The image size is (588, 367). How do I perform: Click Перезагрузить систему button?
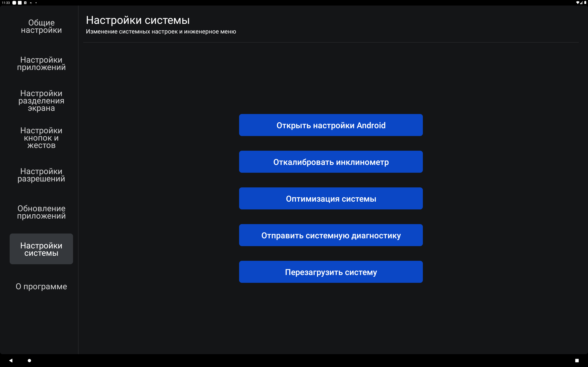[331, 272]
